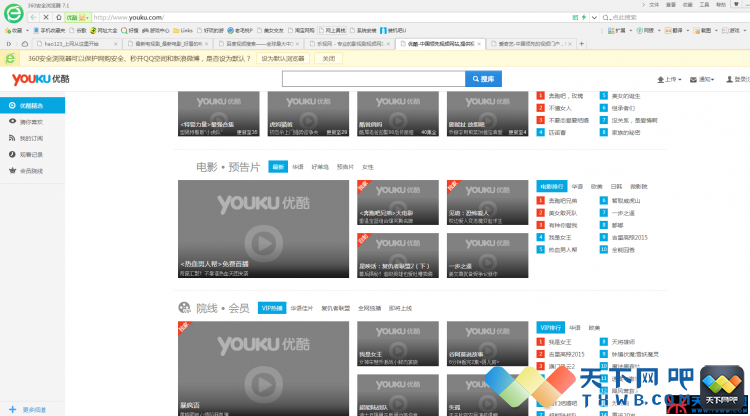
Task: Open the 上传 upload dropdown
Action: [669, 79]
